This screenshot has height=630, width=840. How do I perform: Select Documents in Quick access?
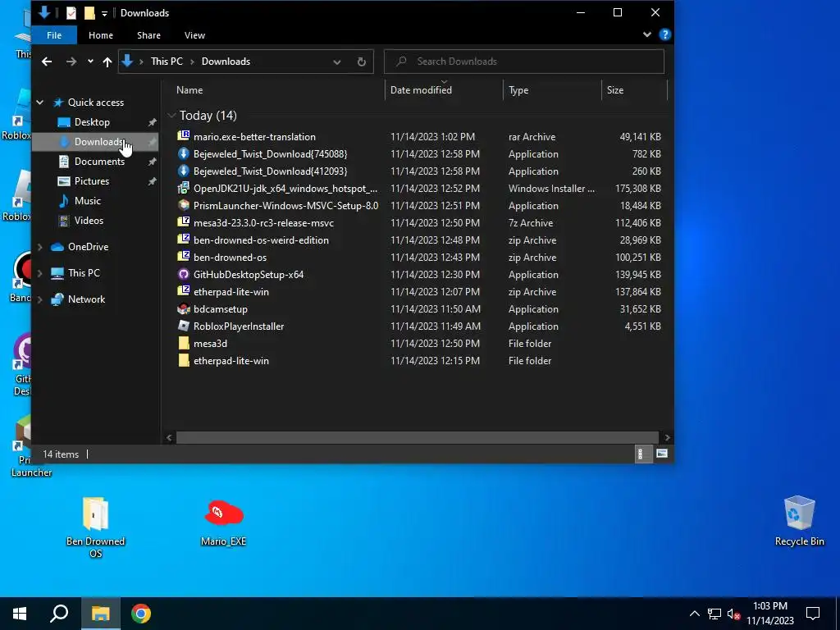(x=99, y=162)
